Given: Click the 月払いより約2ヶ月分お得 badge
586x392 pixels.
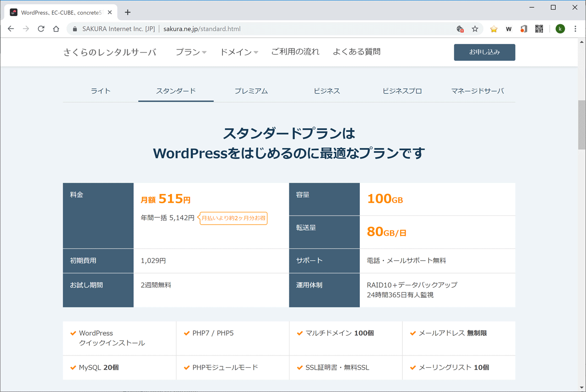Looking at the screenshot, I should click(233, 218).
